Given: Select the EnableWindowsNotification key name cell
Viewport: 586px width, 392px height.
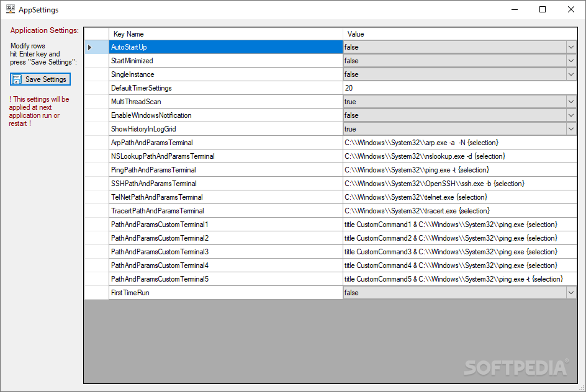Looking at the screenshot, I should click(x=226, y=115).
